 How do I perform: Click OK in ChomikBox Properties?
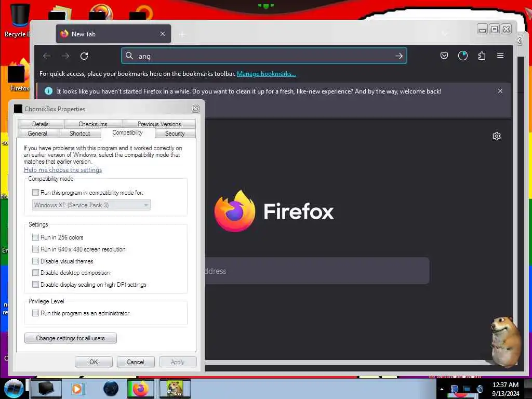point(94,362)
